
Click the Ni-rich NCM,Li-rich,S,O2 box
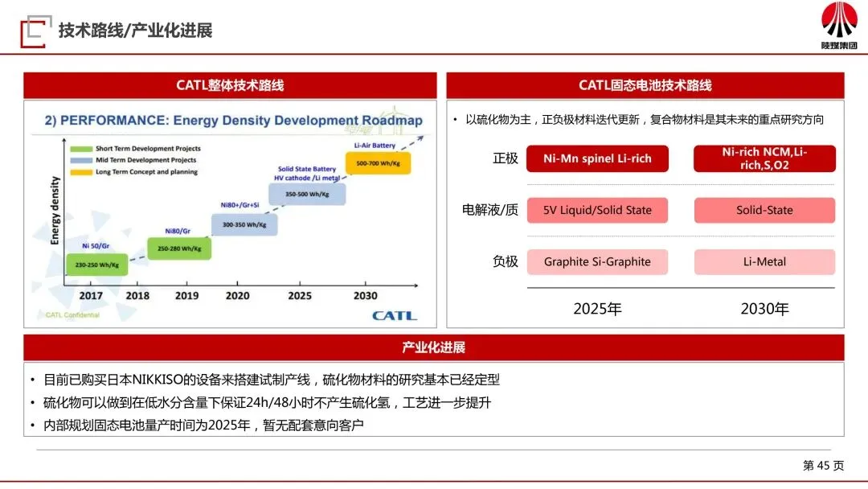[764, 158]
